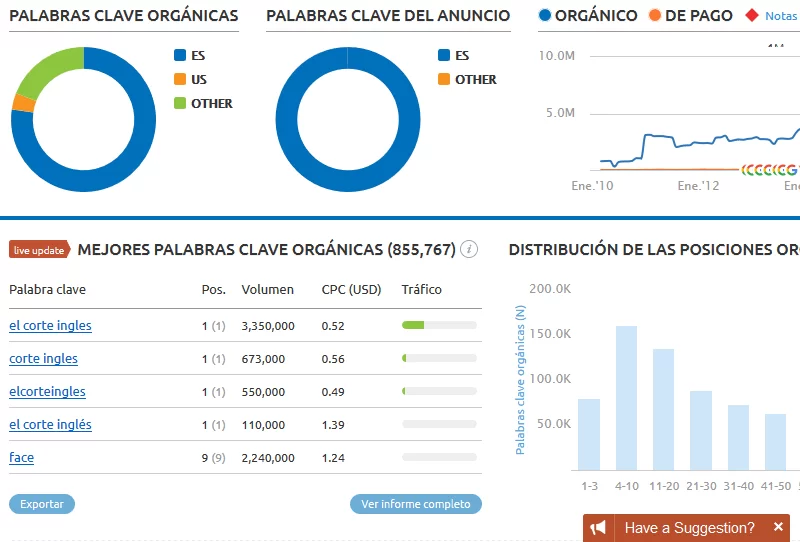Click the CPC value 1.39

click(x=333, y=425)
